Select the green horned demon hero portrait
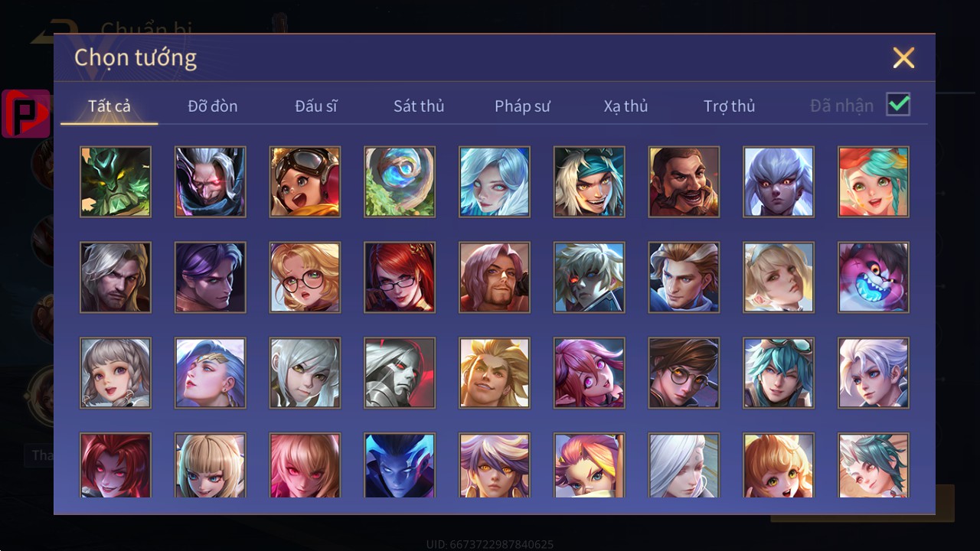This screenshot has height=551, width=980. [116, 182]
